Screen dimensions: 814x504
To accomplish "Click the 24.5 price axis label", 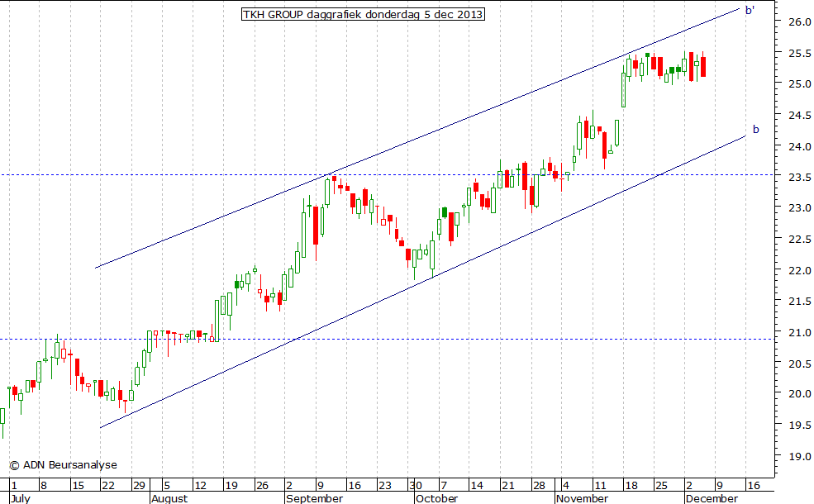I will (x=799, y=115).
